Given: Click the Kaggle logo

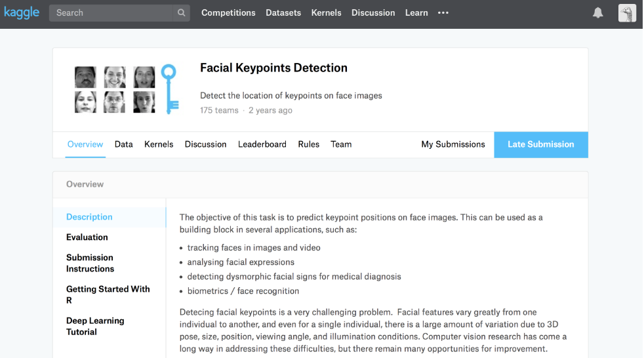Looking at the screenshot, I should [22, 12].
